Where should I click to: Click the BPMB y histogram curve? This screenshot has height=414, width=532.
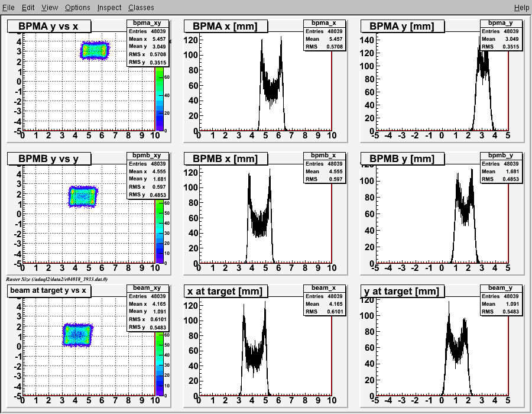tap(465, 217)
